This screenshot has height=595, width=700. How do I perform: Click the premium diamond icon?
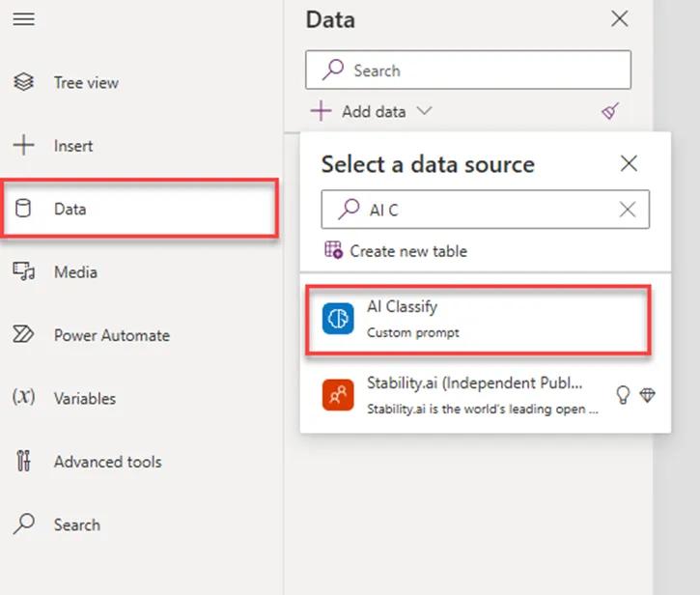pos(647,395)
